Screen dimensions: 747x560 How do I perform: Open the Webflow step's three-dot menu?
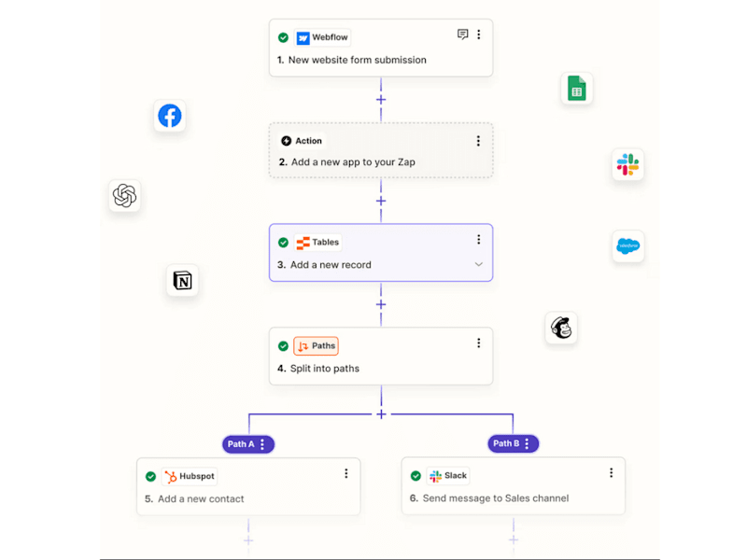tap(479, 35)
